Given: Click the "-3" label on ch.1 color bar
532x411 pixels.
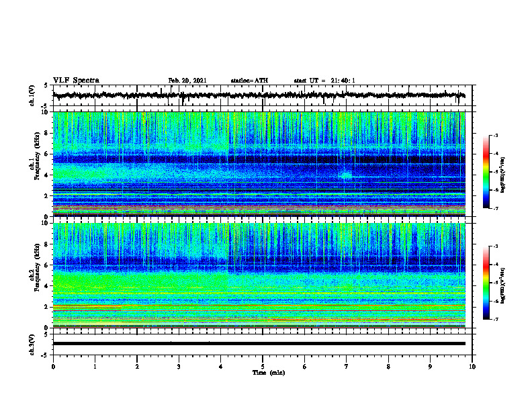Looking at the screenshot, I should (x=495, y=136).
